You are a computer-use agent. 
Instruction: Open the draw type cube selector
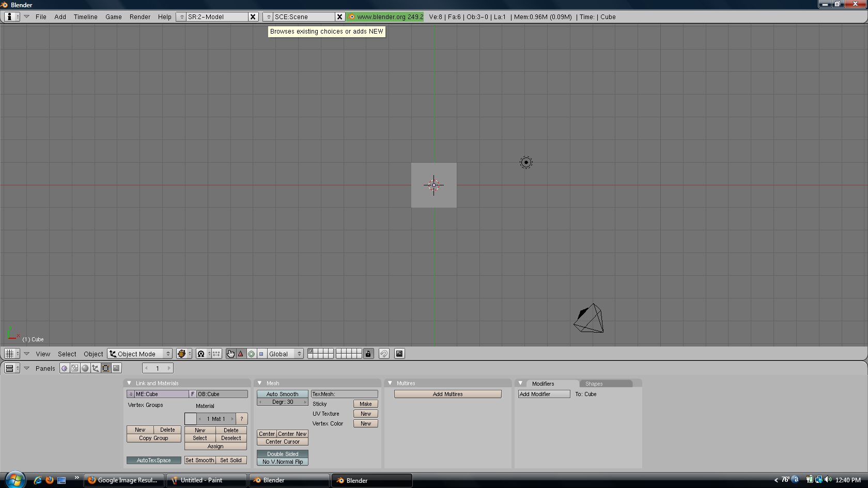point(184,354)
